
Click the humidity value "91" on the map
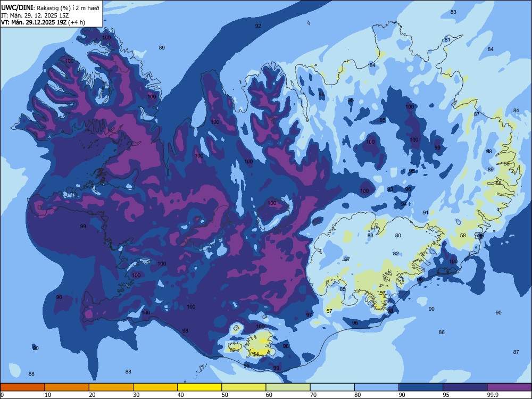426,212
